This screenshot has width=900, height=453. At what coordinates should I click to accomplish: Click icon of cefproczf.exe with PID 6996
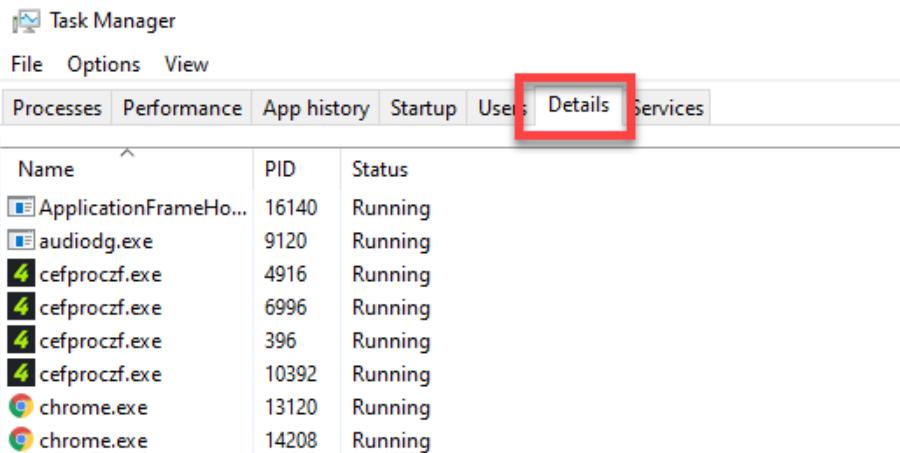tap(21, 307)
